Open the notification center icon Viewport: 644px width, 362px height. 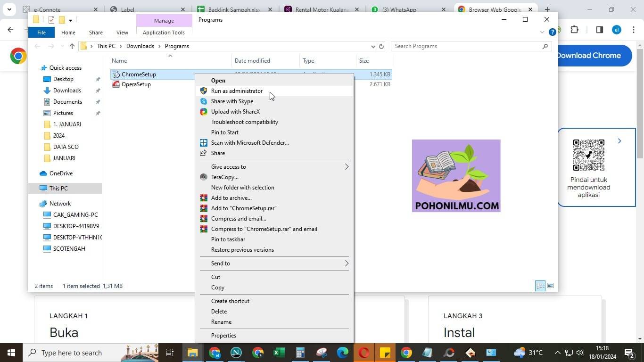point(629,353)
